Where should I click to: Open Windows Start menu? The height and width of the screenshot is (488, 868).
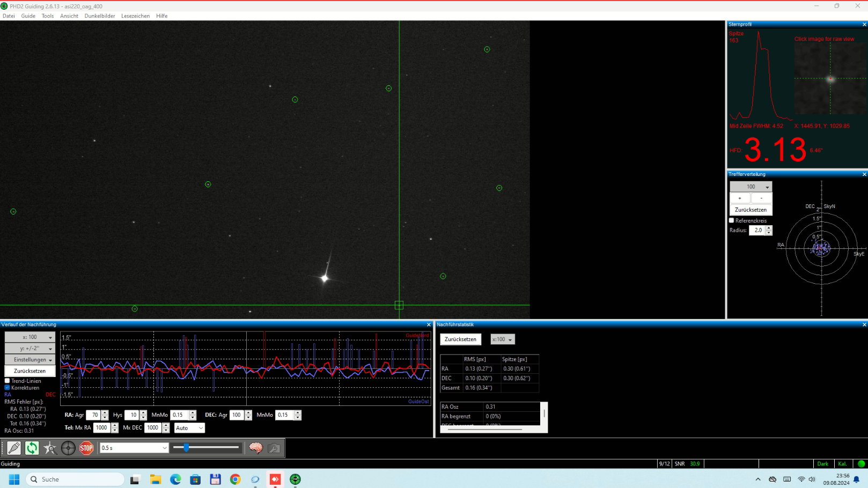[14, 479]
